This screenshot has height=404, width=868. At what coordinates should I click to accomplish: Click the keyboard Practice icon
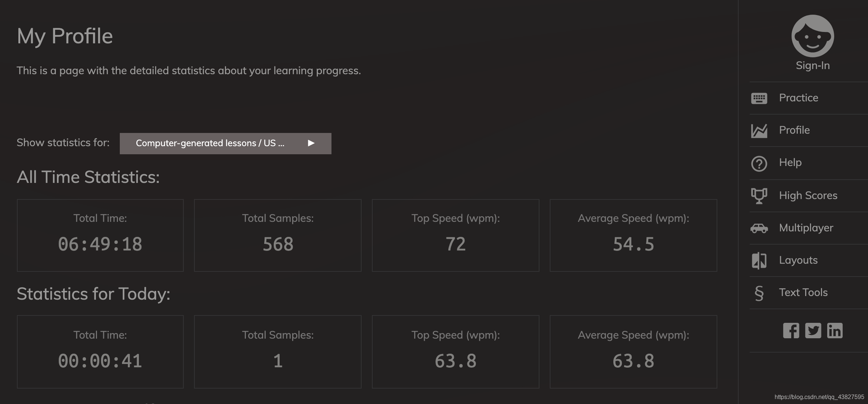tap(759, 98)
